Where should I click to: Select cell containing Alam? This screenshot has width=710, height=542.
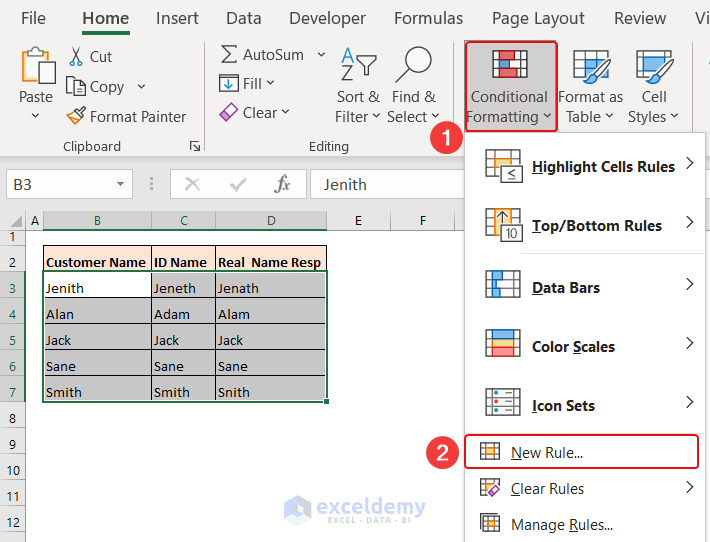coord(270,311)
